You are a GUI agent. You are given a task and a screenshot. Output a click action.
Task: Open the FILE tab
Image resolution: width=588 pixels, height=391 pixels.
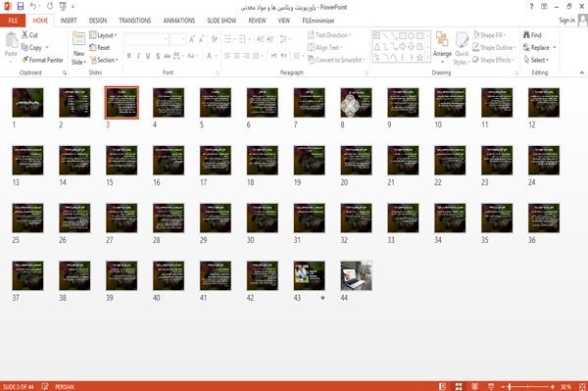13,21
